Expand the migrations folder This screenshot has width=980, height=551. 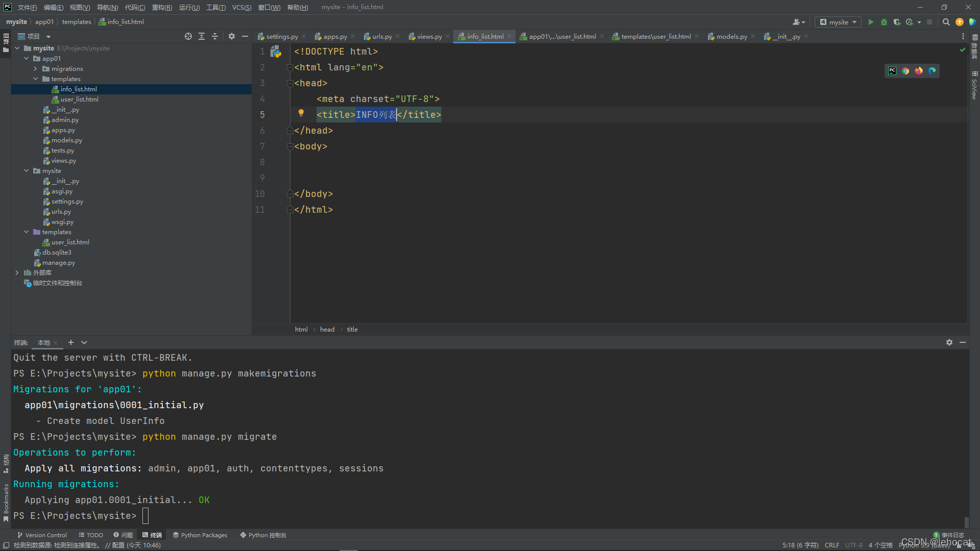pos(36,68)
